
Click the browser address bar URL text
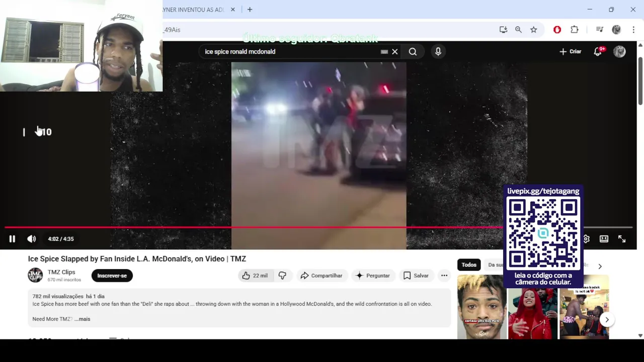[172, 30]
